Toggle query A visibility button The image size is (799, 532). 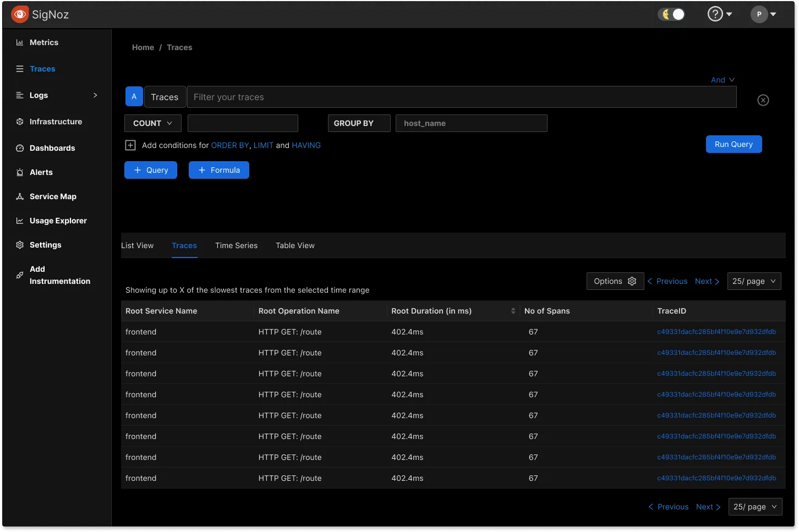(134, 97)
